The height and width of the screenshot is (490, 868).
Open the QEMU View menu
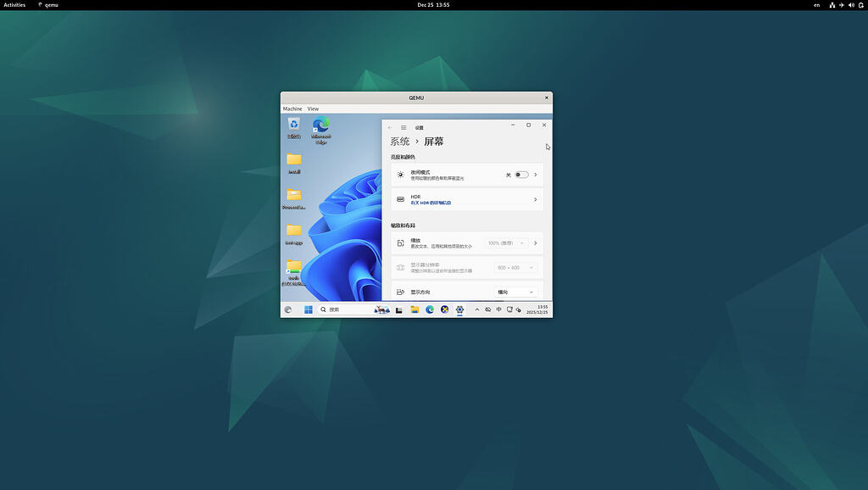313,109
